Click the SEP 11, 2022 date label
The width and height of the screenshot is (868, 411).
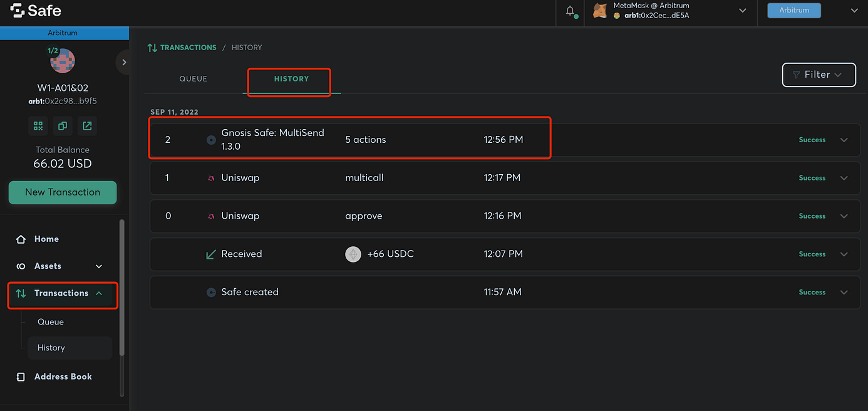click(x=174, y=112)
